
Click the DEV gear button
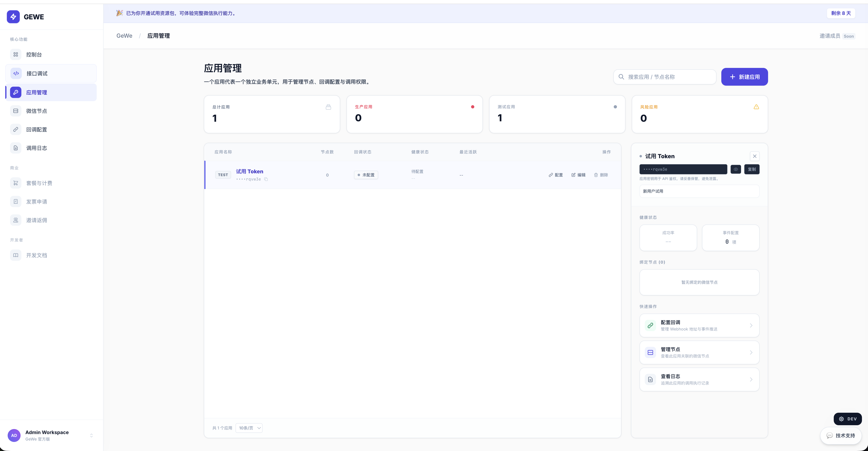(x=847, y=419)
